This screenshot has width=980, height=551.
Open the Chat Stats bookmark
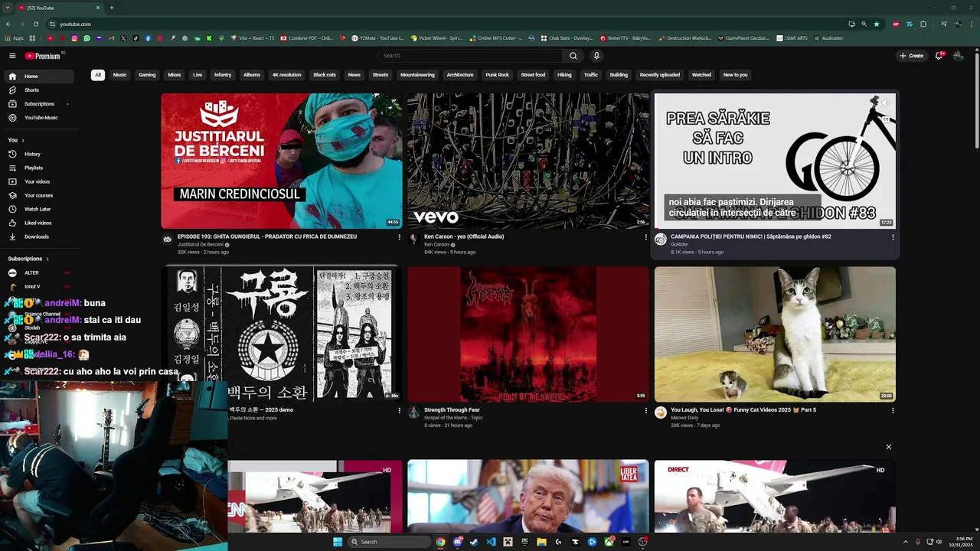[567, 38]
